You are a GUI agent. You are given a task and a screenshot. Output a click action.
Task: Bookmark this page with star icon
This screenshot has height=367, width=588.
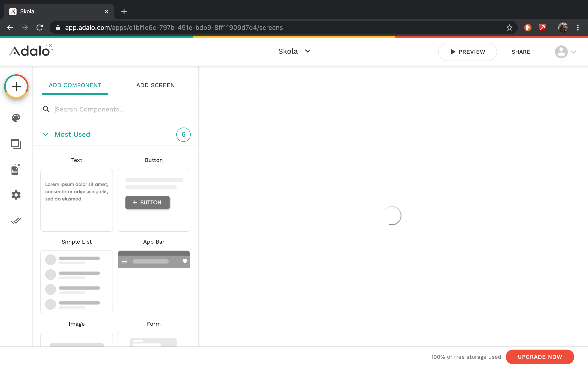point(509,28)
